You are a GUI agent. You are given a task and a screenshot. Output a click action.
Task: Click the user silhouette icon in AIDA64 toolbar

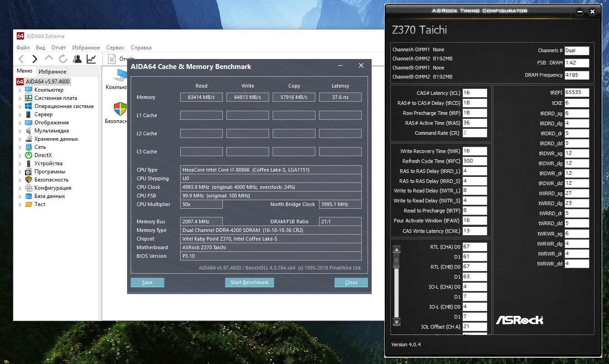[77, 59]
